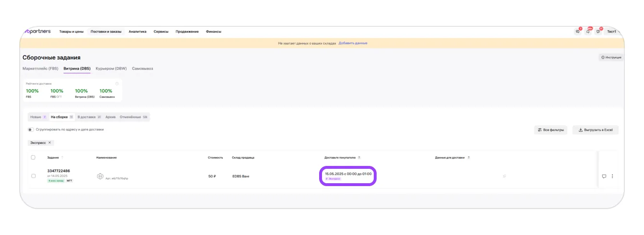Remove the Экспресс filter chip
Screen dimensions: 644x235
click(x=49, y=142)
